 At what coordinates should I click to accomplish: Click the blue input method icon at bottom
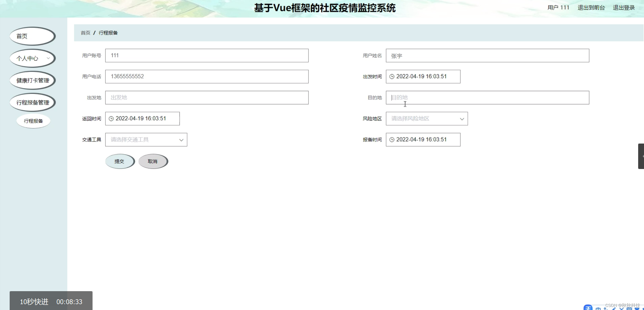coord(588,307)
